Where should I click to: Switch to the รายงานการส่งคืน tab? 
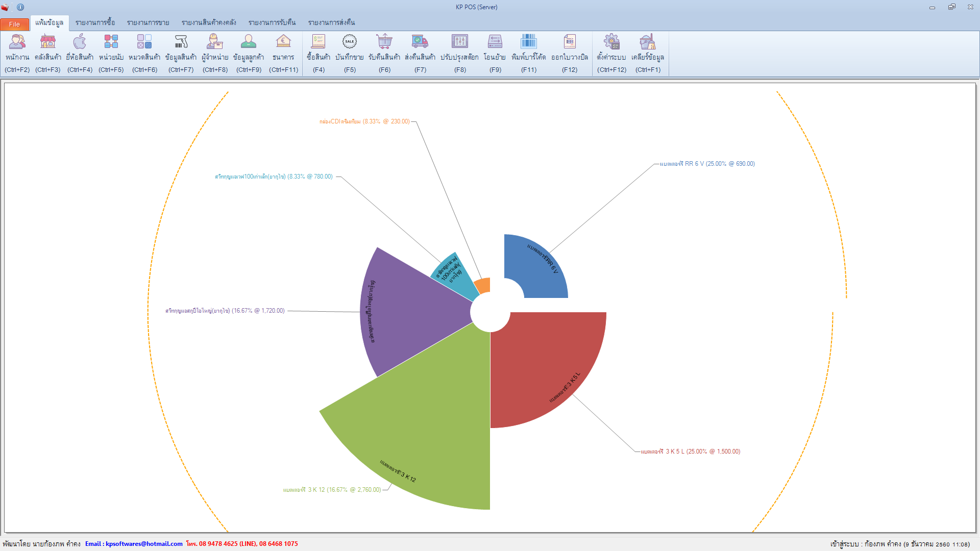point(331,22)
